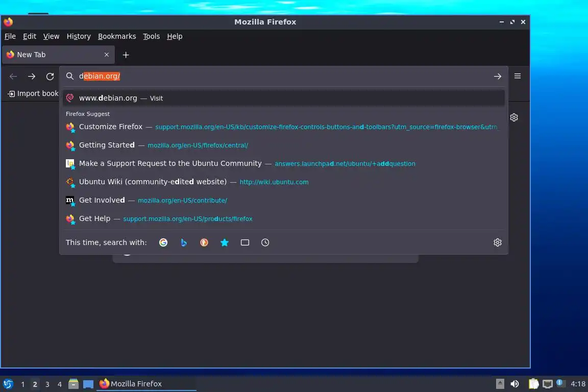Switch to workspace 2
The width and height of the screenshot is (588, 392).
35,384
